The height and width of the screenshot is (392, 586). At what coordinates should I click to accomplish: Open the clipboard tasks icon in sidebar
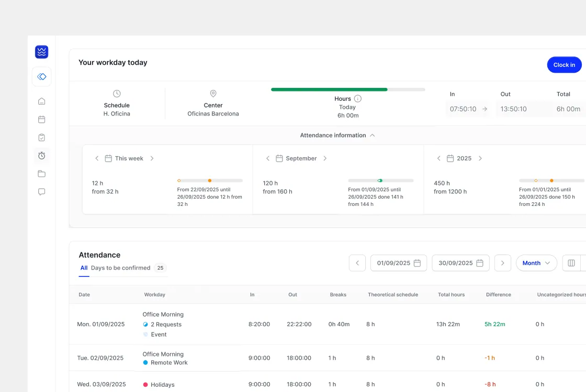41,137
